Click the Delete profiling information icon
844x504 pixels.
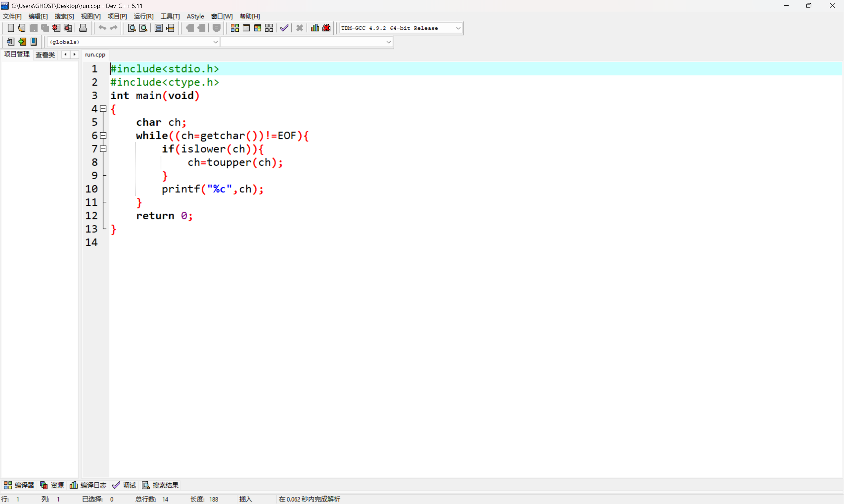click(326, 28)
